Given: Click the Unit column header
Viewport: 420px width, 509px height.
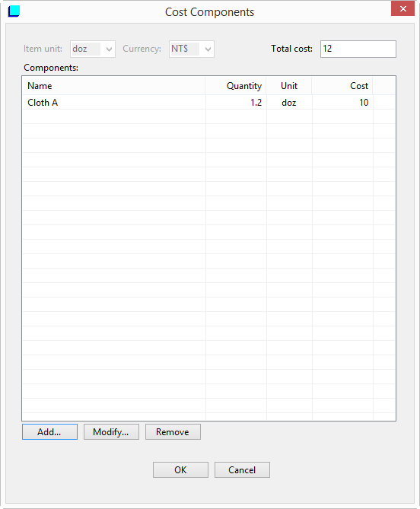Looking at the screenshot, I should [x=289, y=86].
